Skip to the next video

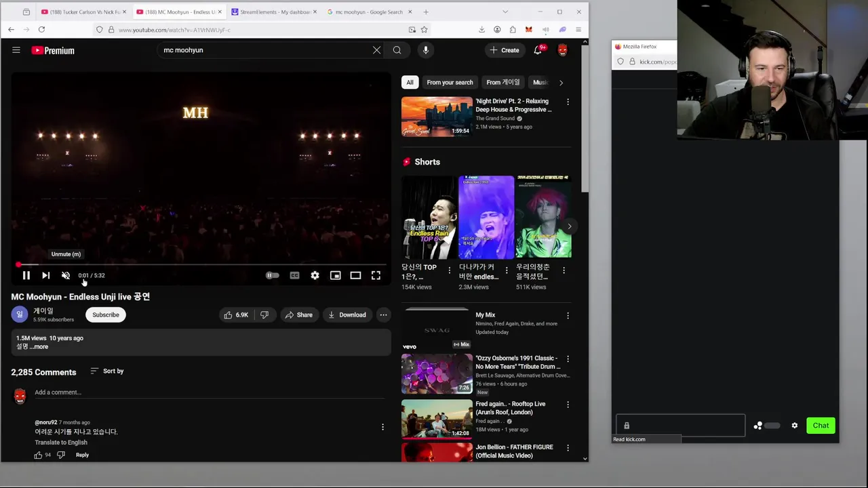(45, 275)
